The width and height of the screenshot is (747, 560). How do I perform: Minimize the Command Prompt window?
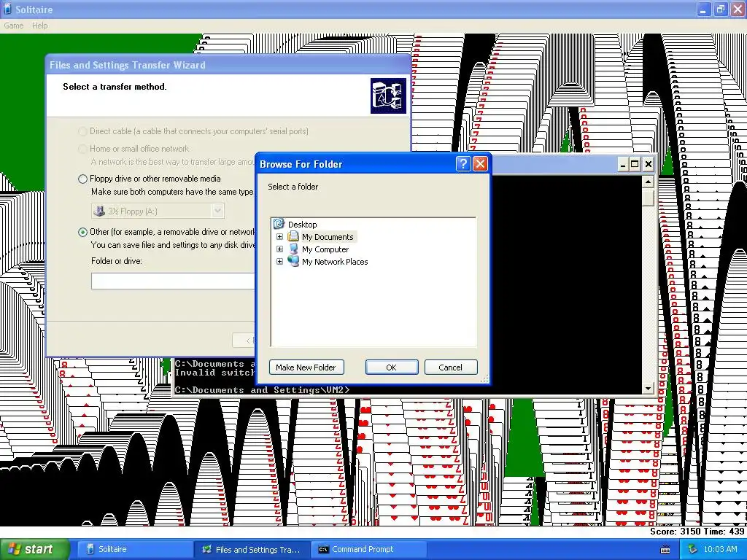point(623,164)
